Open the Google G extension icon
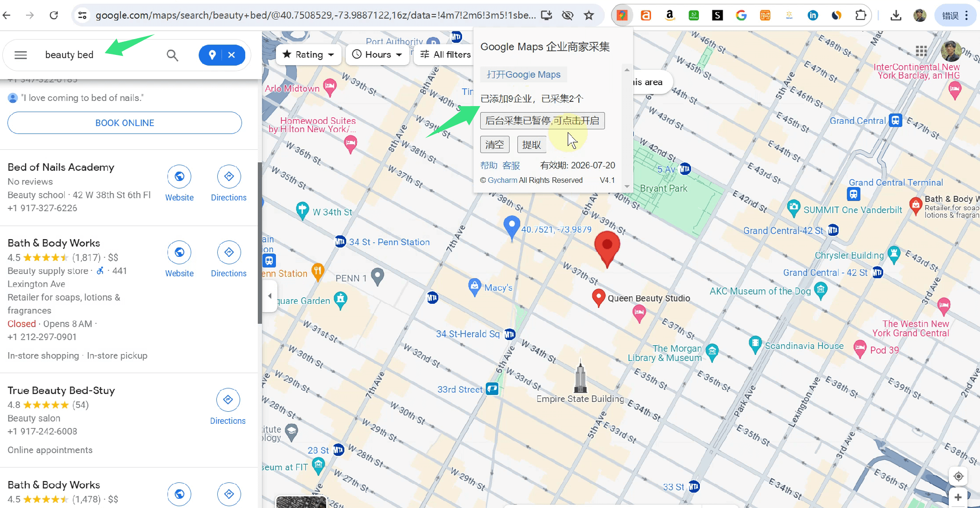Screen dimensions: 980x508 [x=741, y=15]
